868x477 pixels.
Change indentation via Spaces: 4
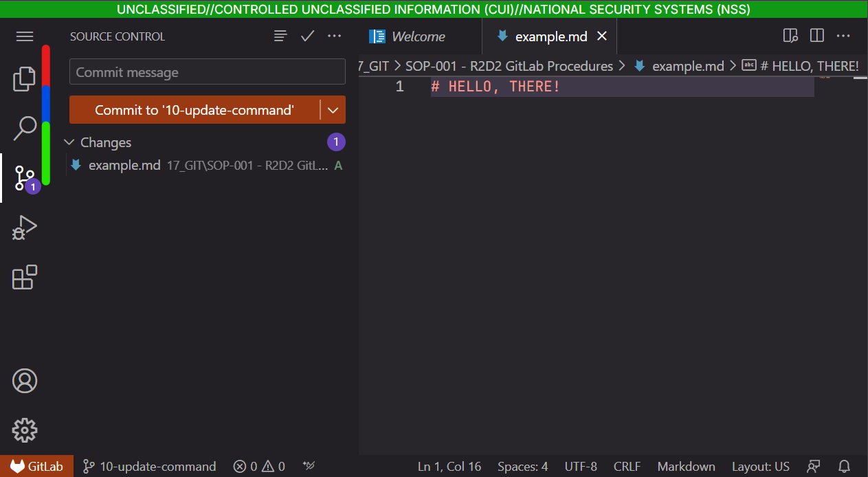(523, 467)
